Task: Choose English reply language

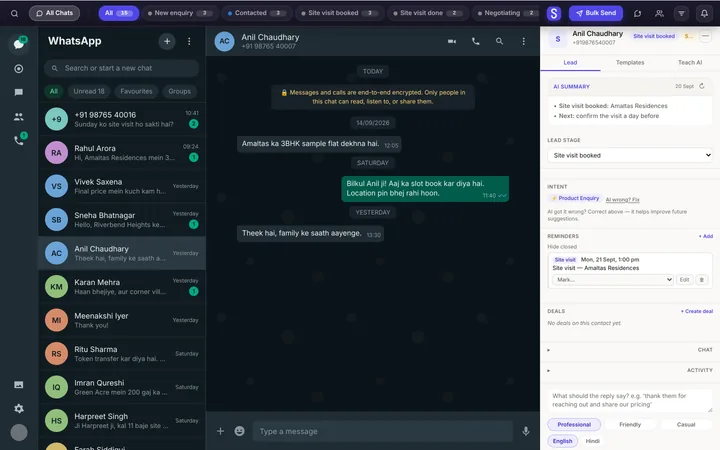Action: point(562,441)
